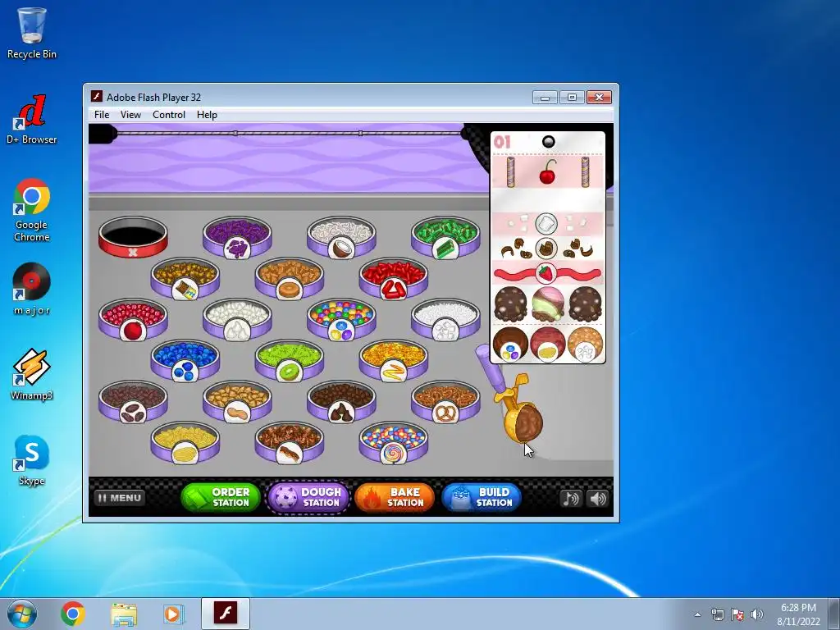This screenshot has height=630, width=840.
Task: Choose the glazed donut pieces bowl
Action: [290, 278]
